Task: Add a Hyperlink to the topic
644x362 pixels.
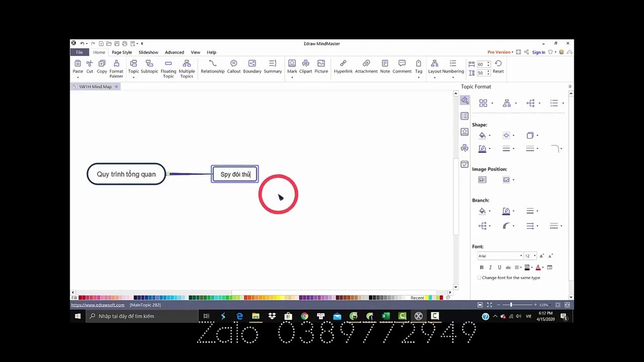Action: (343, 66)
